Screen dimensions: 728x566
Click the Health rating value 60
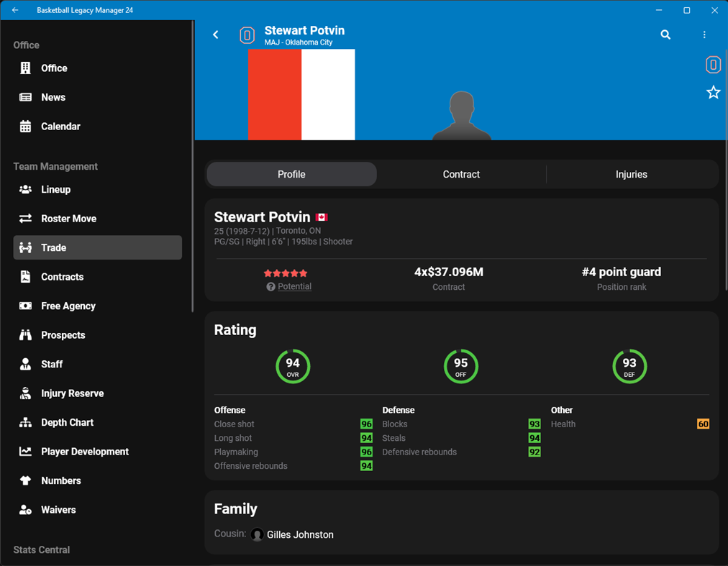(x=703, y=424)
